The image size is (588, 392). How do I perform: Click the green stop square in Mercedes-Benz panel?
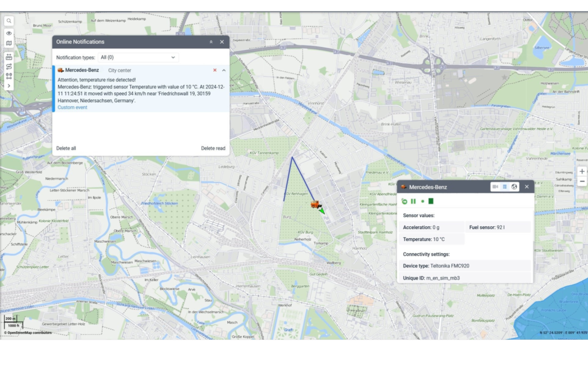(x=431, y=201)
